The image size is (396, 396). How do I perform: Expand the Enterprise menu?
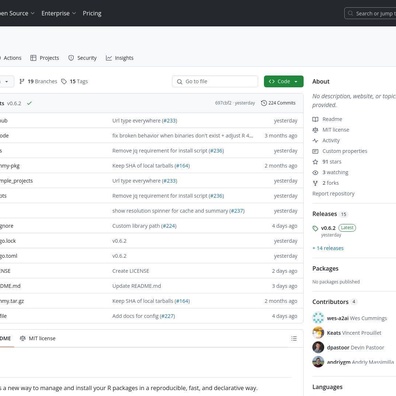[x=59, y=13]
